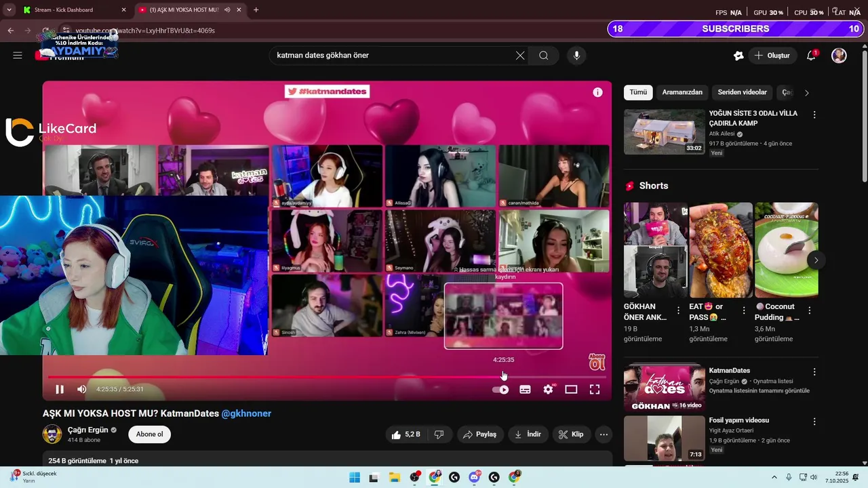Viewport: 868px width, 488px height.
Task: Open options for Coconut Pudding short
Action: tap(810, 311)
